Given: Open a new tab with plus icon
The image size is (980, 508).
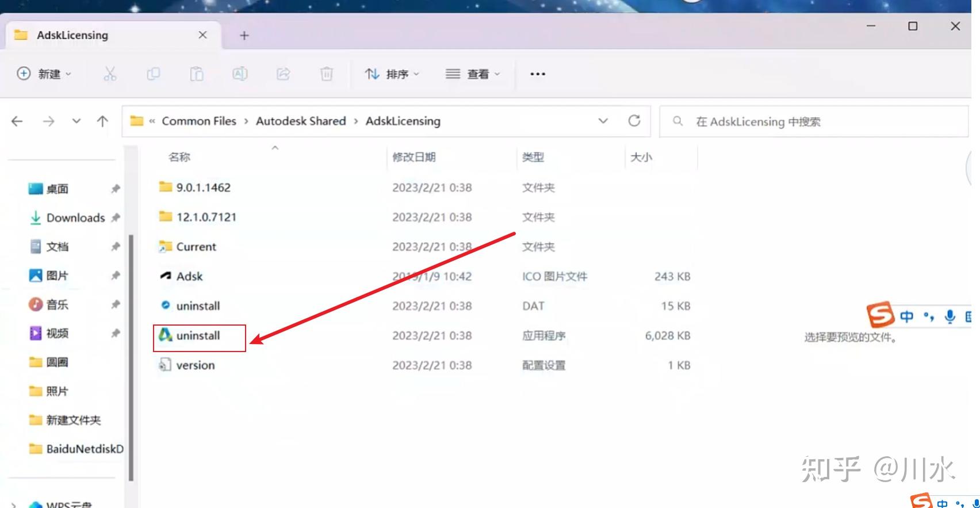Looking at the screenshot, I should point(244,36).
